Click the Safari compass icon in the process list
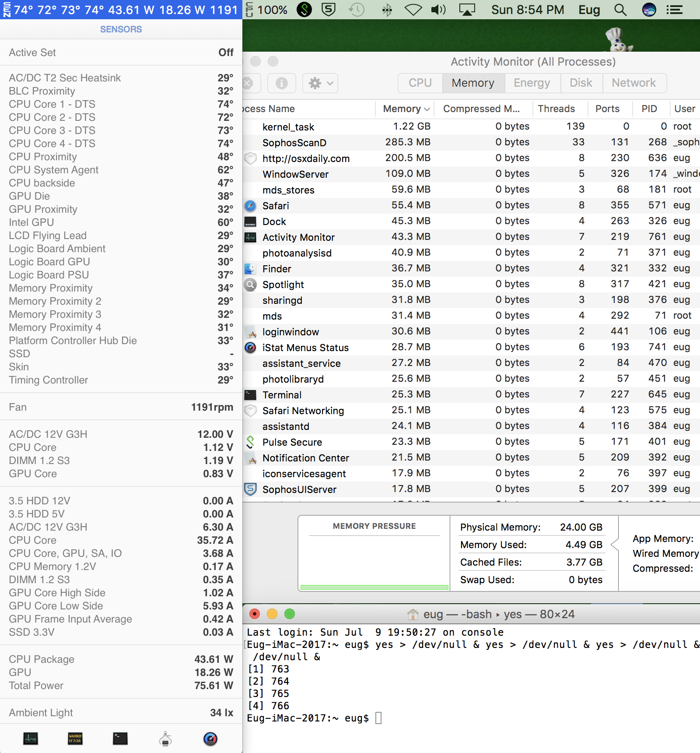This screenshot has width=700, height=753. [x=250, y=206]
